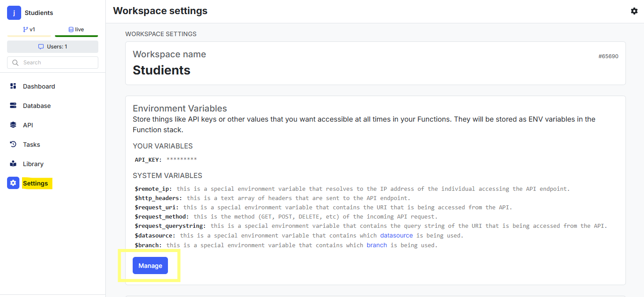Follow the datasource link
Viewport: 644px width, 297px height.
tap(396, 235)
